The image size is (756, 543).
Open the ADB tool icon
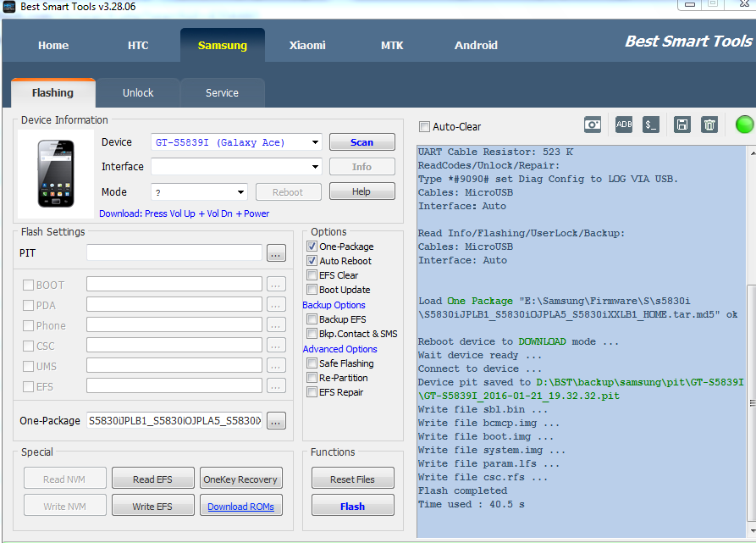pos(623,125)
